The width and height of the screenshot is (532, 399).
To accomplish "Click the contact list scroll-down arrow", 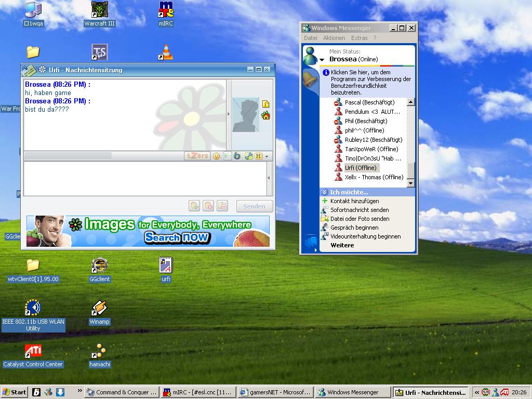I will point(410,183).
